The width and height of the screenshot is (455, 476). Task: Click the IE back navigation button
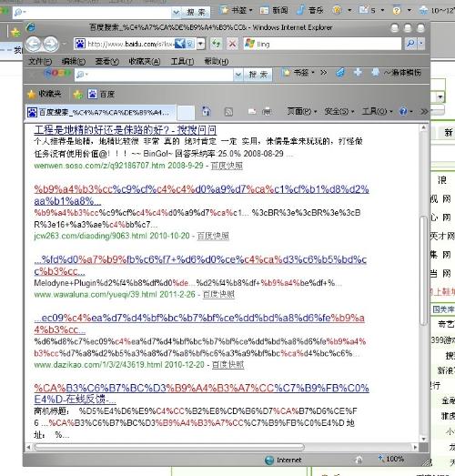[34, 44]
